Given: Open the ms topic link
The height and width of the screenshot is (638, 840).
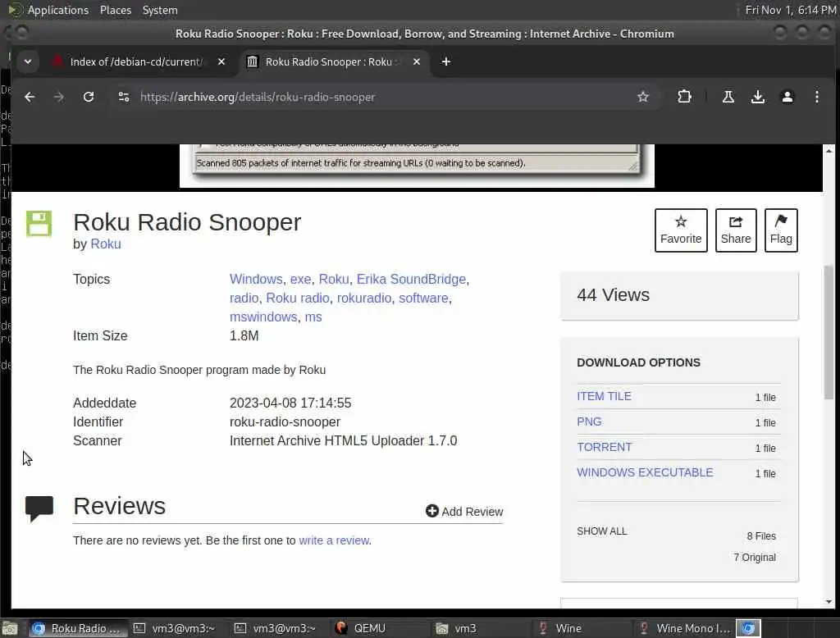Looking at the screenshot, I should [x=313, y=317].
